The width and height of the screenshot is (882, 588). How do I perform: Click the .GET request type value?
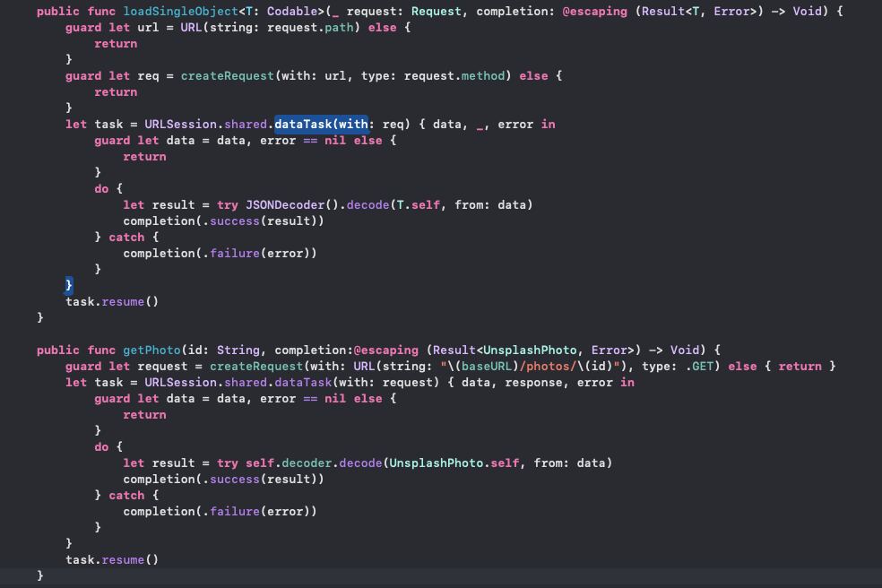click(x=699, y=367)
